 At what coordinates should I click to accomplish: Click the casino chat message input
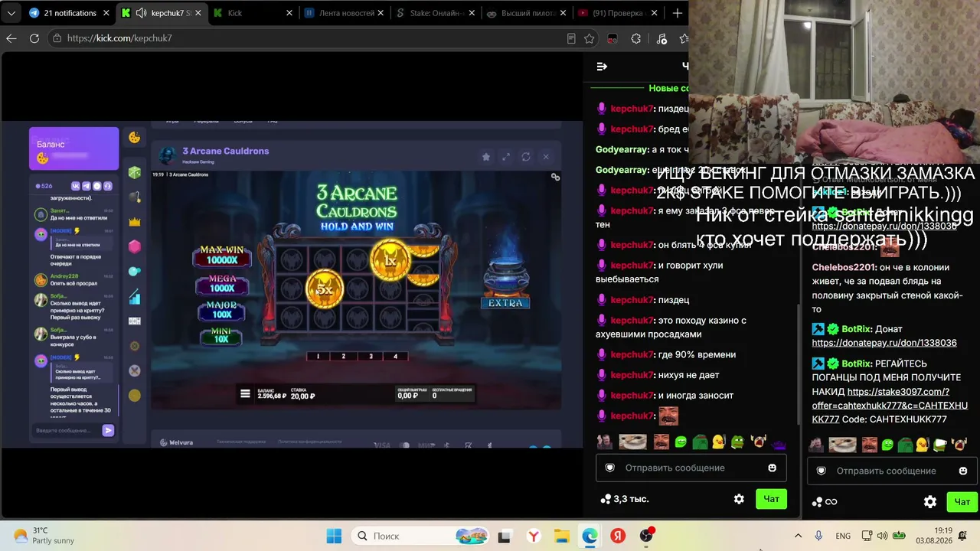[x=67, y=431]
